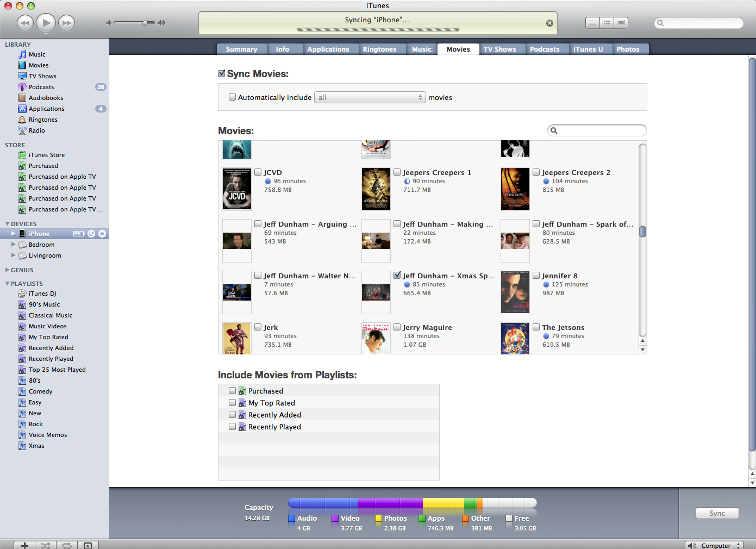The image size is (756, 549).
Task: Open the Applications tab
Action: tap(328, 49)
